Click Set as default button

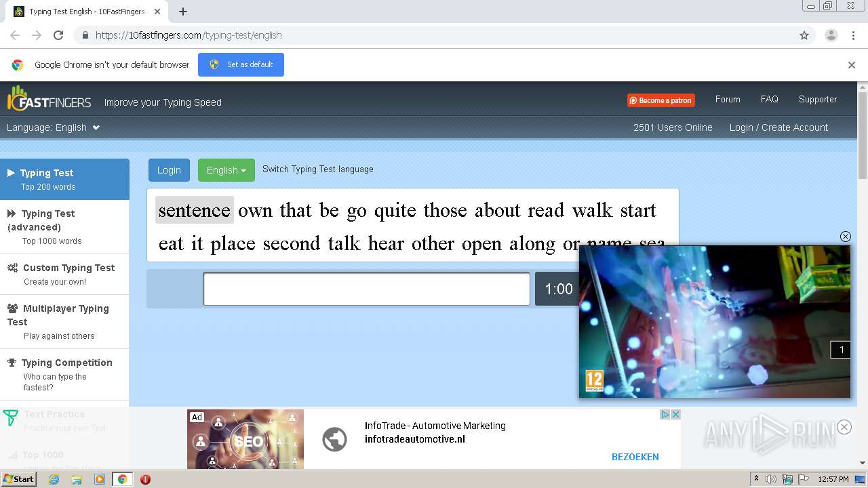[241, 64]
